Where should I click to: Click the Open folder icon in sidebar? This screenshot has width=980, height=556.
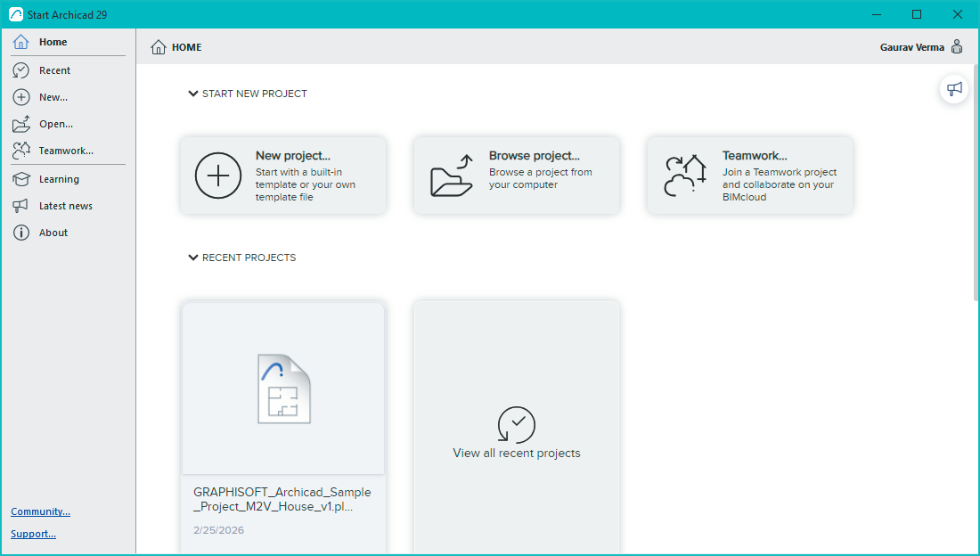[21, 124]
